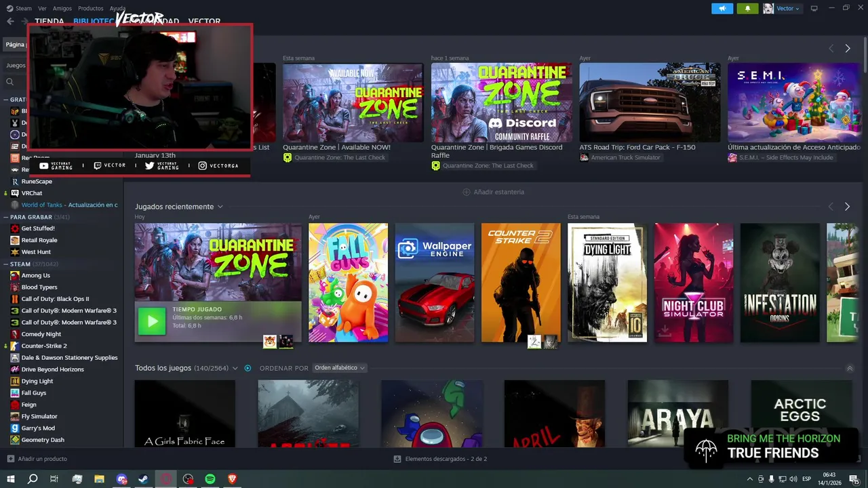Collapse the PARA GRABAR collection
This screenshot has width=868, height=488.
pyautogui.click(x=6, y=217)
